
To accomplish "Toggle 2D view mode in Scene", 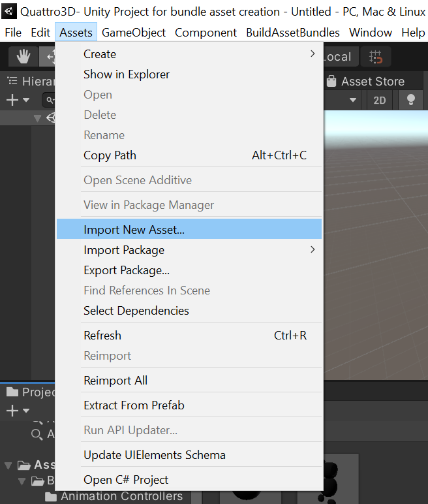I will point(379,100).
